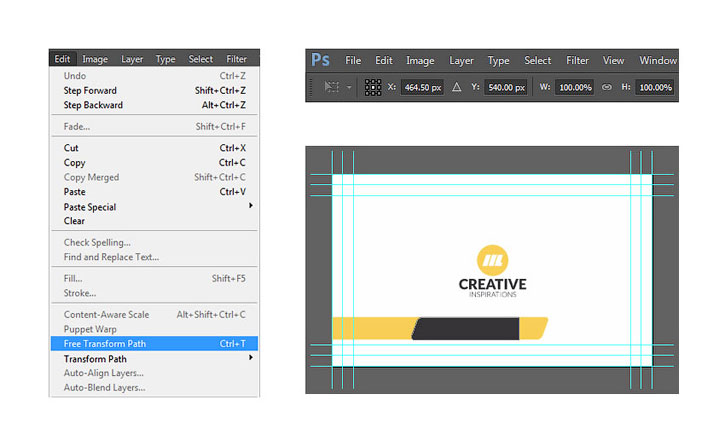The width and height of the screenshot is (725, 446).
Task: Click Find and Replace Text... entry
Action: [x=154, y=257]
